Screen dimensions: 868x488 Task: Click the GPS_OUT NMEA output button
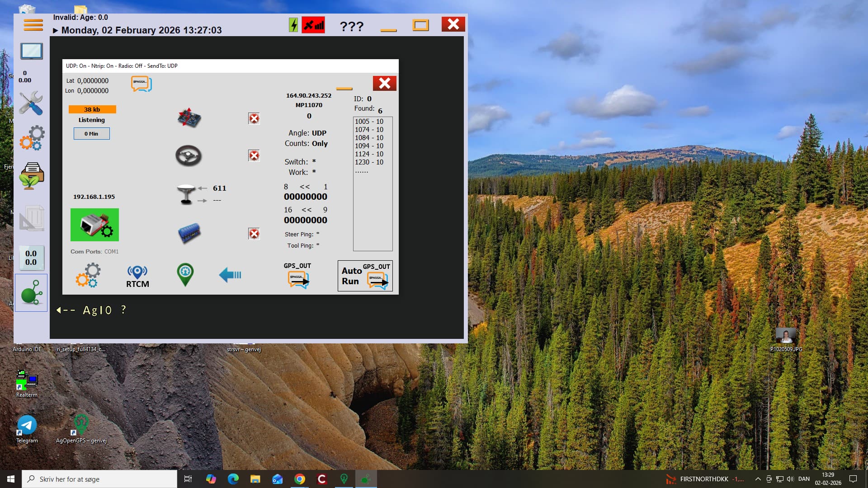(298, 276)
